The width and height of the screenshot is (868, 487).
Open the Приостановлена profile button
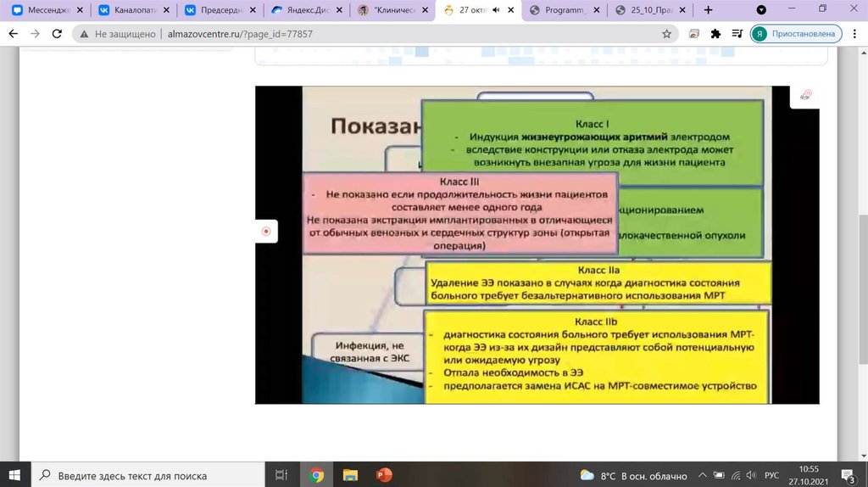pos(796,34)
